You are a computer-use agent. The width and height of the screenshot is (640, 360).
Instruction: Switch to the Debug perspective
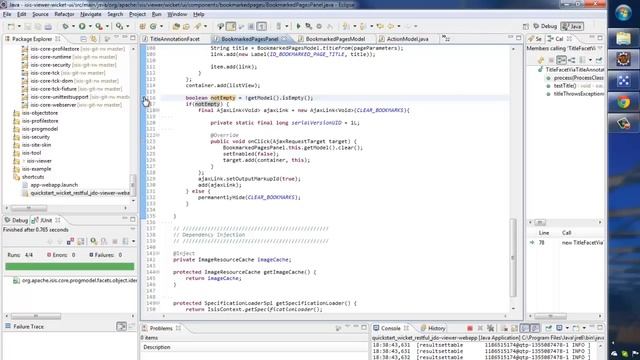pyautogui.click(x=545, y=27)
